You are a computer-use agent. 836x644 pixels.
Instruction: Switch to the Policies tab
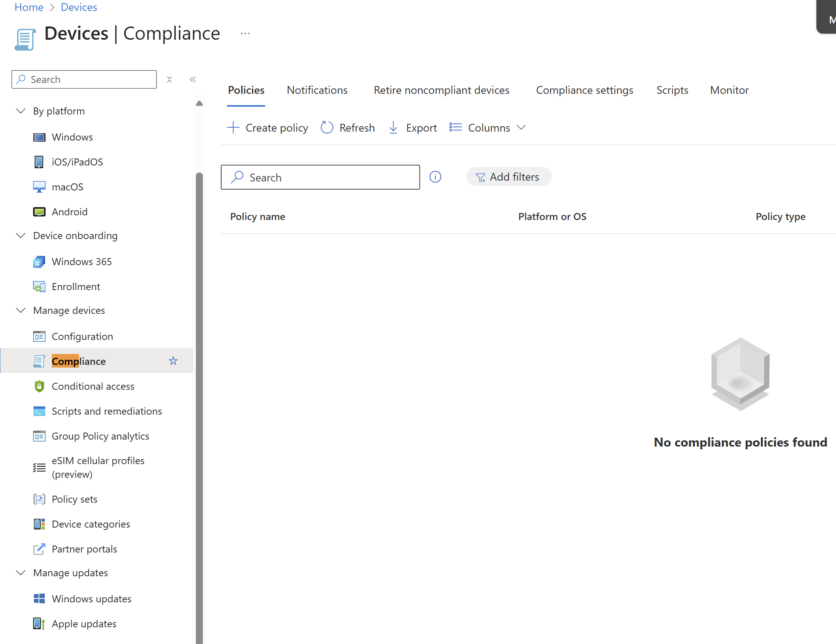tap(246, 90)
